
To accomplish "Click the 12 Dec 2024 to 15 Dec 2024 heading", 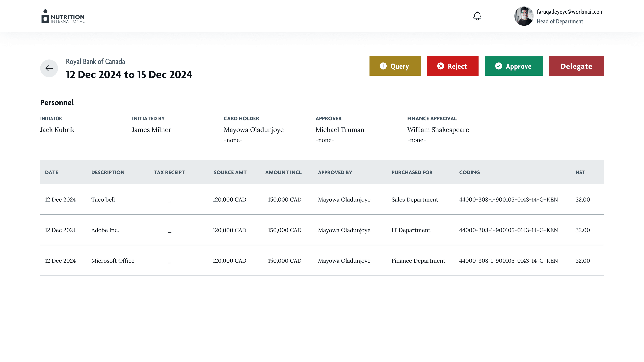I will 129,74.
